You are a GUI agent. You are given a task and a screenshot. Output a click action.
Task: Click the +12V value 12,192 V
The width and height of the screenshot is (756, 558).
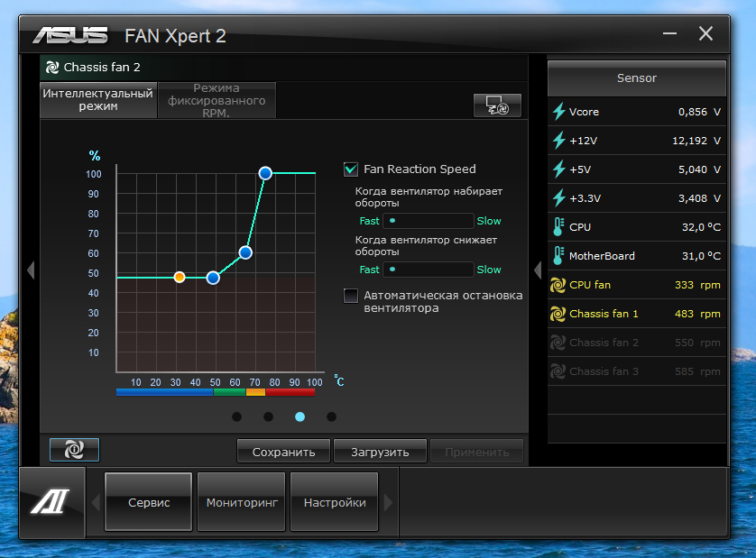[696, 141]
